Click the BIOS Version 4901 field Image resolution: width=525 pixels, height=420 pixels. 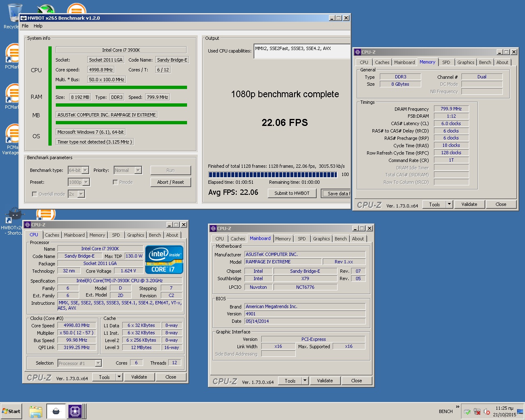(x=305, y=314)
